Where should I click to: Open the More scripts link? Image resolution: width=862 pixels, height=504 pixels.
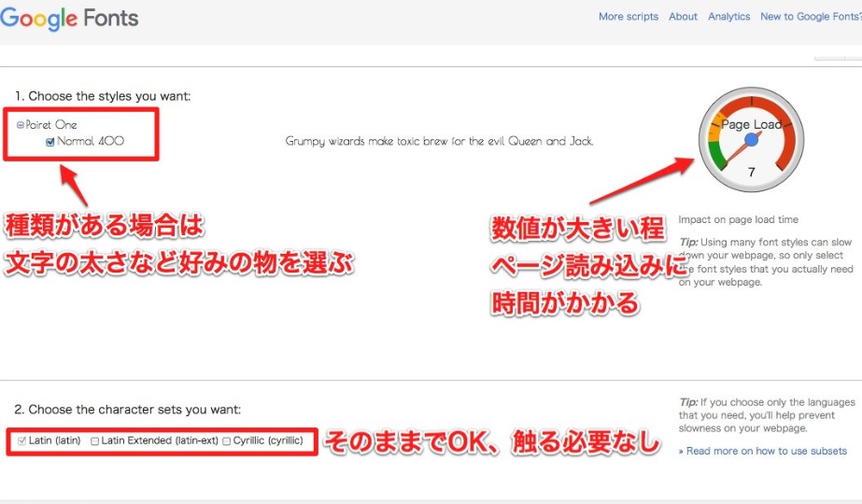629,17
